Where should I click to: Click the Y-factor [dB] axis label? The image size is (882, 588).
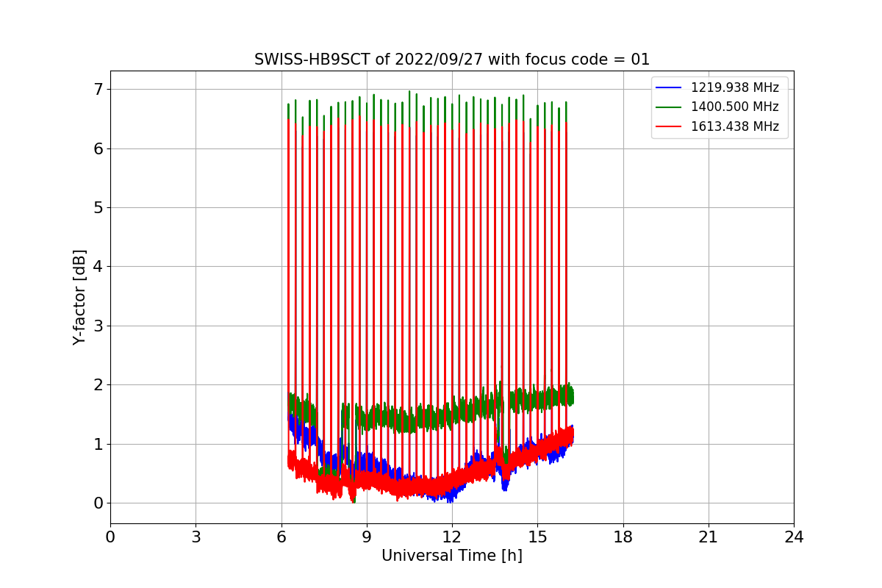tap(79, 297)
